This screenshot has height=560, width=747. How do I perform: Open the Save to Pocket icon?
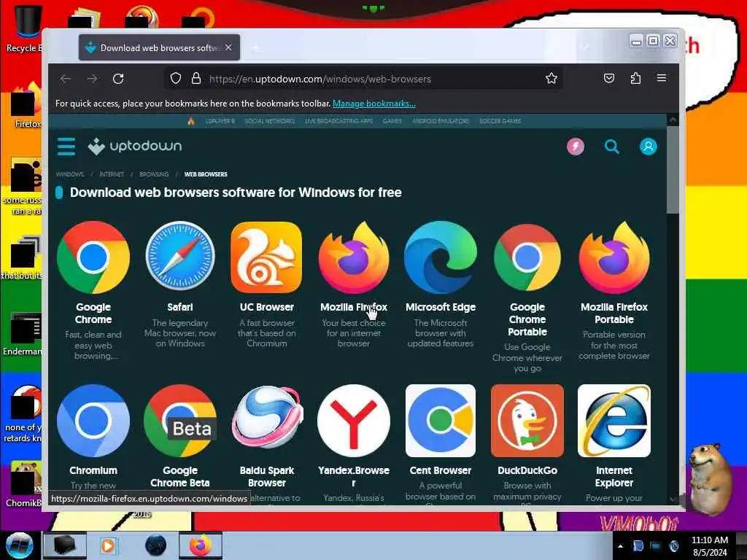point(609,79)
